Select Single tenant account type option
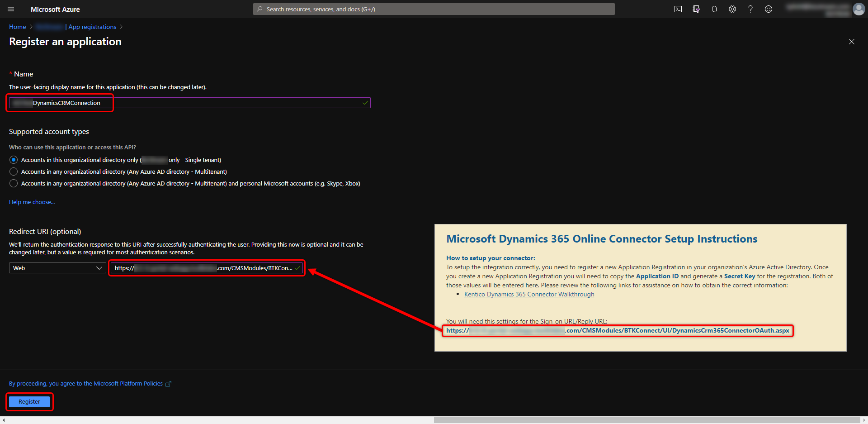 coord(14,160)
